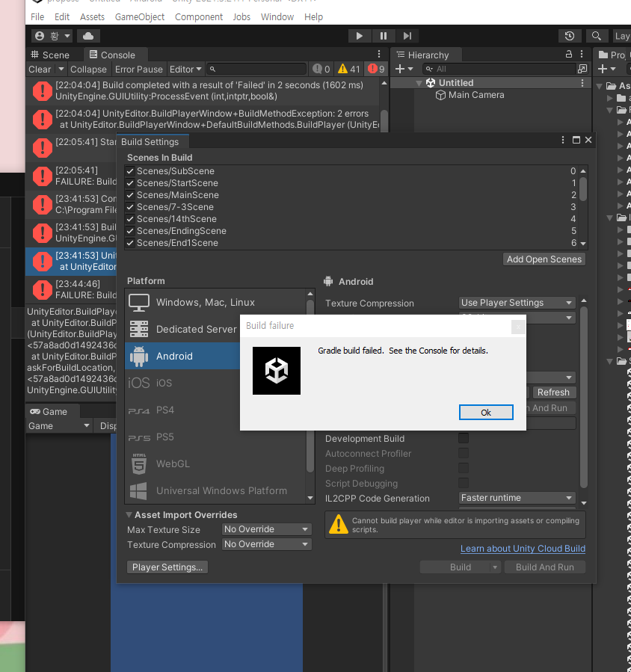The height and width of the screenshot is (672, 631).
Task: Open Texture Compression Use Player Settings dropdown
Action: tap(517, 303)
